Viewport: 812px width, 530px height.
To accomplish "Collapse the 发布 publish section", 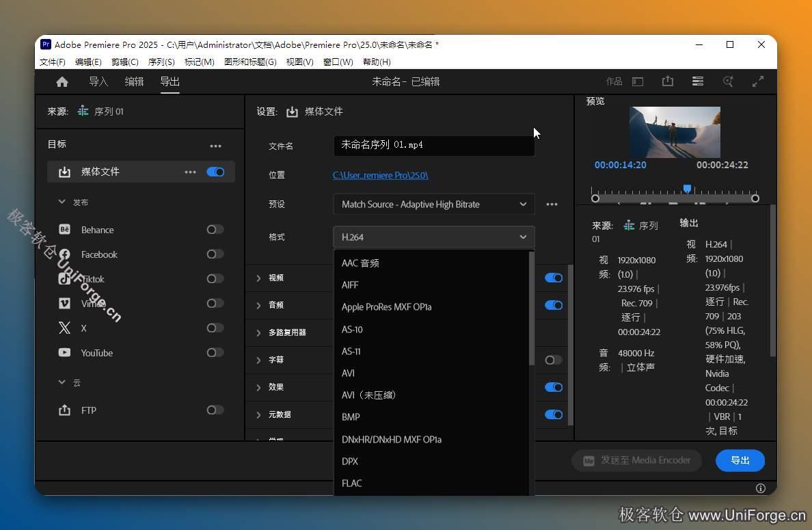I will tap(62, 202).
